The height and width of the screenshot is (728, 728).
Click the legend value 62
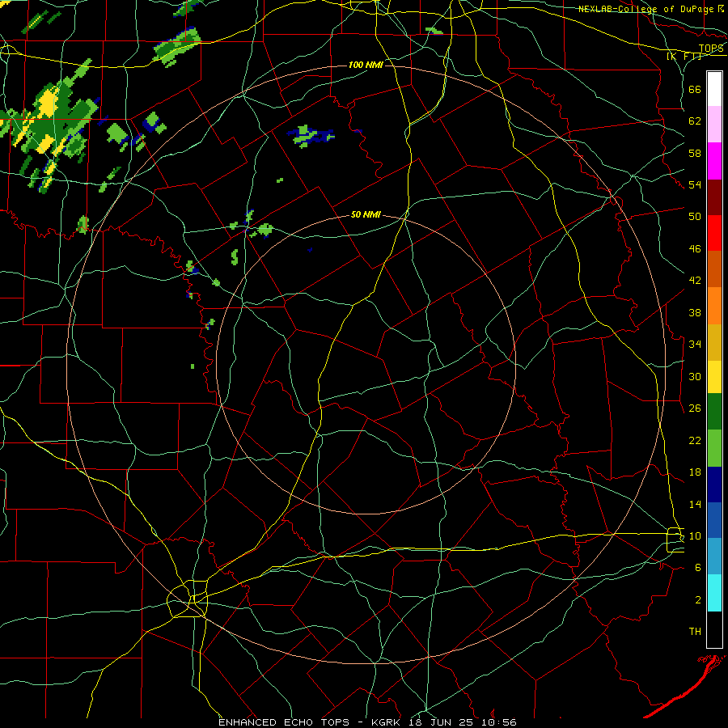(x=695, y=121)
